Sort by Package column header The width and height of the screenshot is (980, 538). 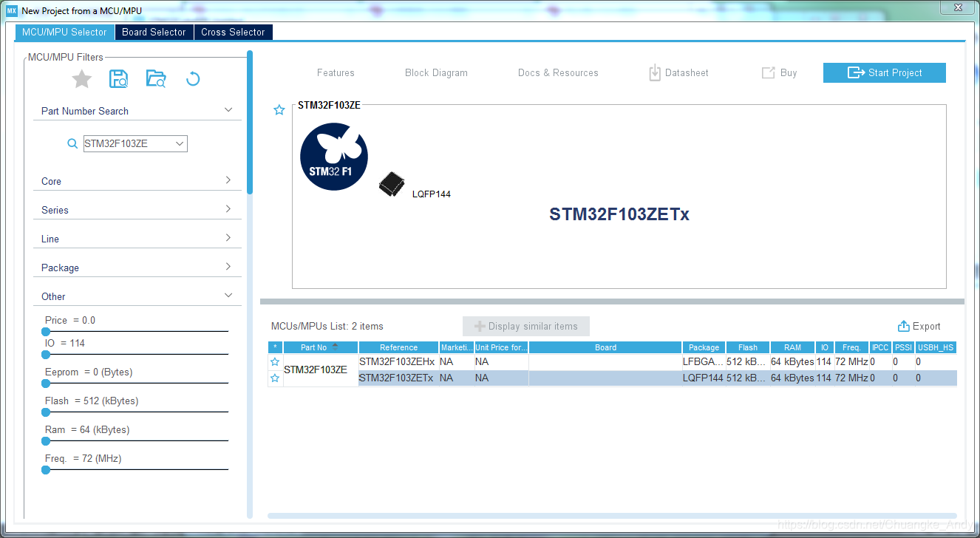(704, 347)
